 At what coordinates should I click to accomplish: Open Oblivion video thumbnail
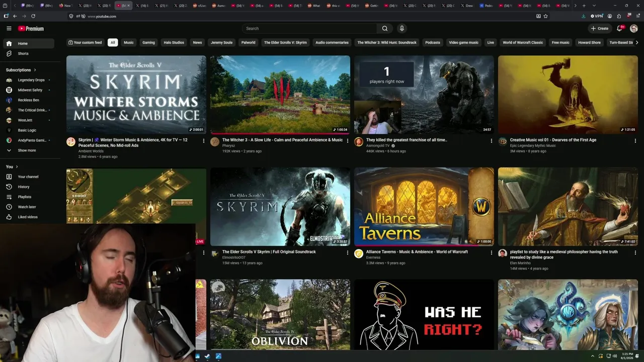point(280,315)
